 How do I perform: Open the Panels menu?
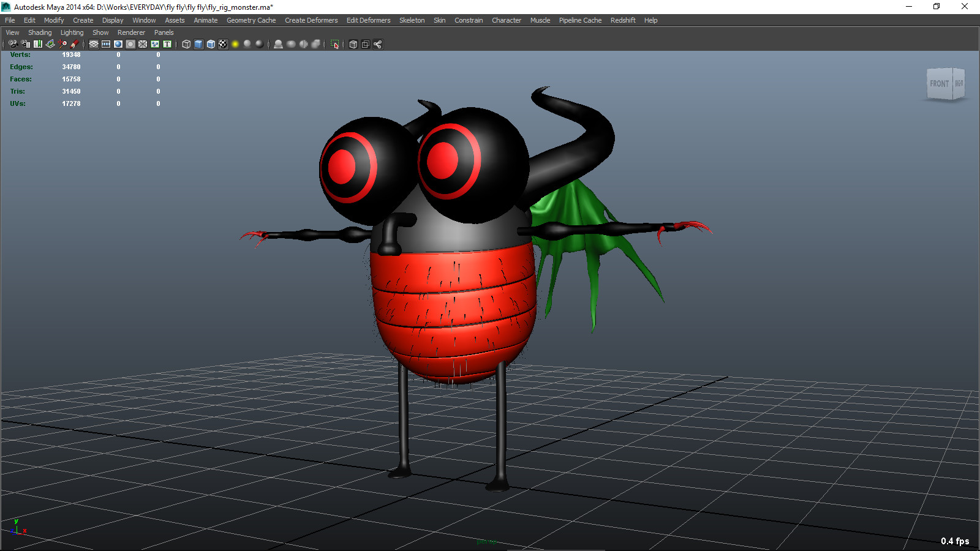(164, 32)
